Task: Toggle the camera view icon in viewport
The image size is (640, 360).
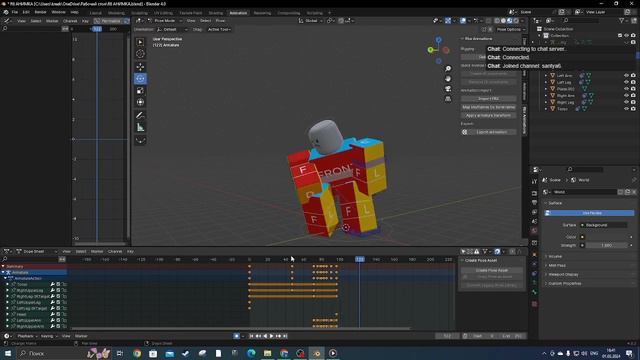Action: [x=448, y=89]
